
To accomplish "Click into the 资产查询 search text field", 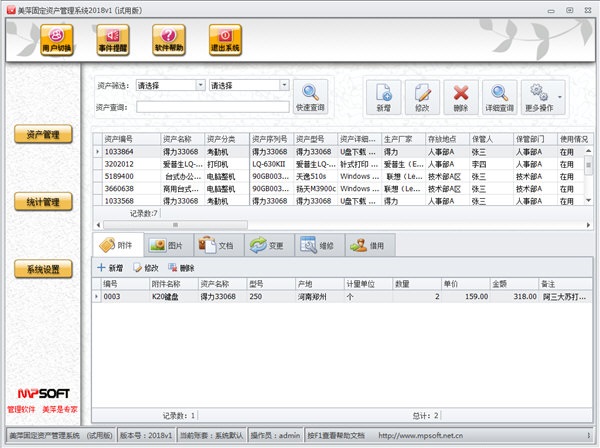I will (212, 107).
